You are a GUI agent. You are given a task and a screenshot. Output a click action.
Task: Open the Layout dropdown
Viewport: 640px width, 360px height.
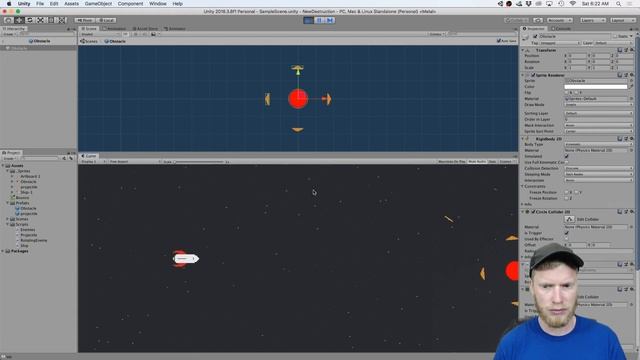(x=622, y=20)
